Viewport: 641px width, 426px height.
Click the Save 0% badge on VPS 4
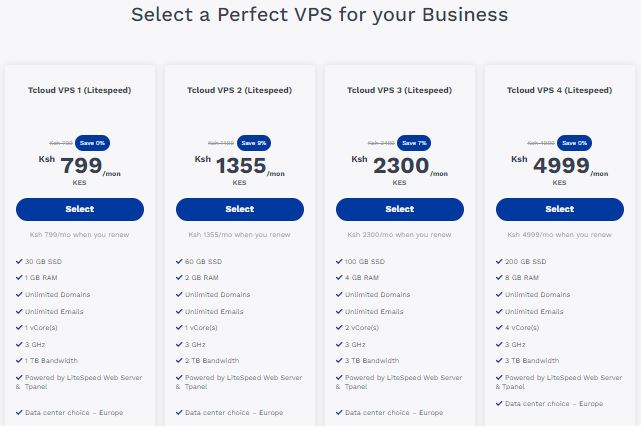[x=574, y=143]
